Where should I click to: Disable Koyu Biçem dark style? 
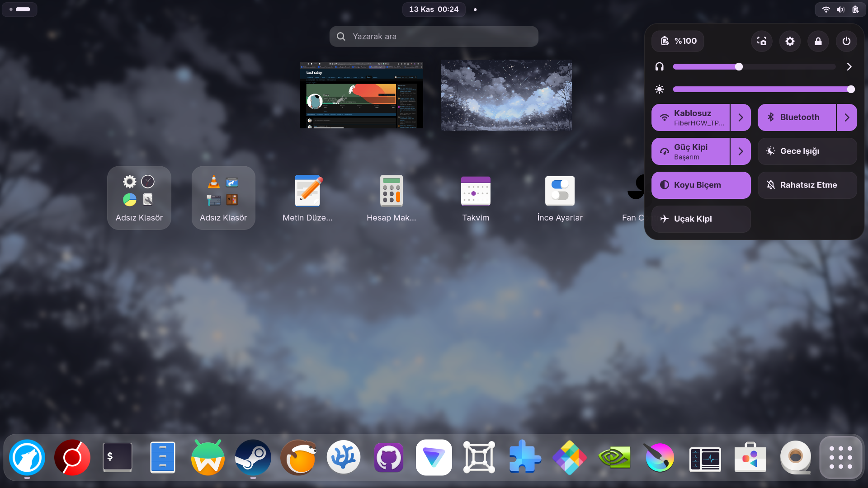pos(701,185)
